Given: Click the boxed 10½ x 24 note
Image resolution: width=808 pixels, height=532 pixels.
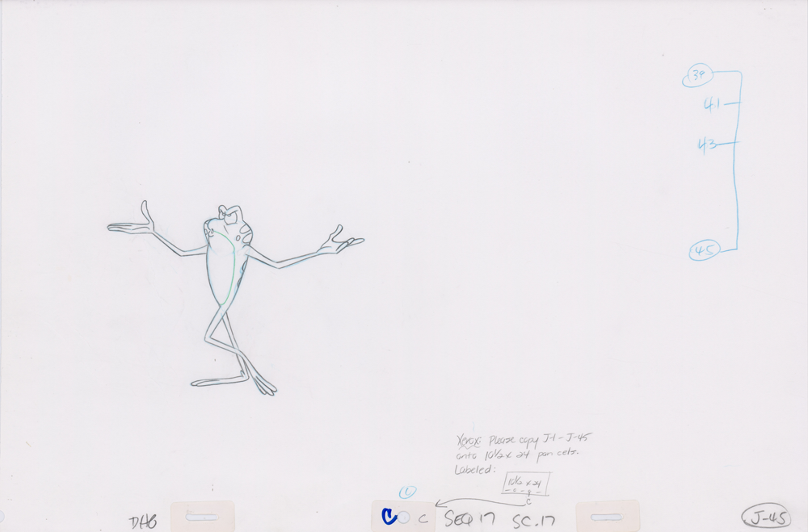Looking at the screenshot, I should click(x=525, y=484).
